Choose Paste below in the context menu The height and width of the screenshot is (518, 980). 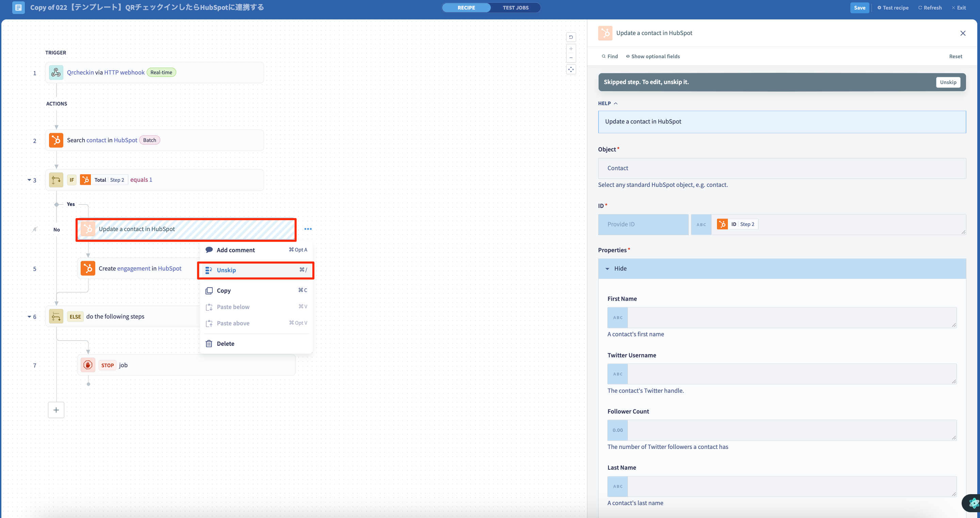[x=256, y=307]
